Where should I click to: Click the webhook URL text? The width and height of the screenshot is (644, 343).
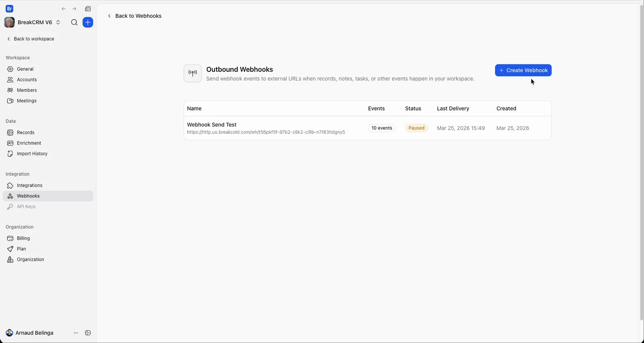click(x=266, y=132)
